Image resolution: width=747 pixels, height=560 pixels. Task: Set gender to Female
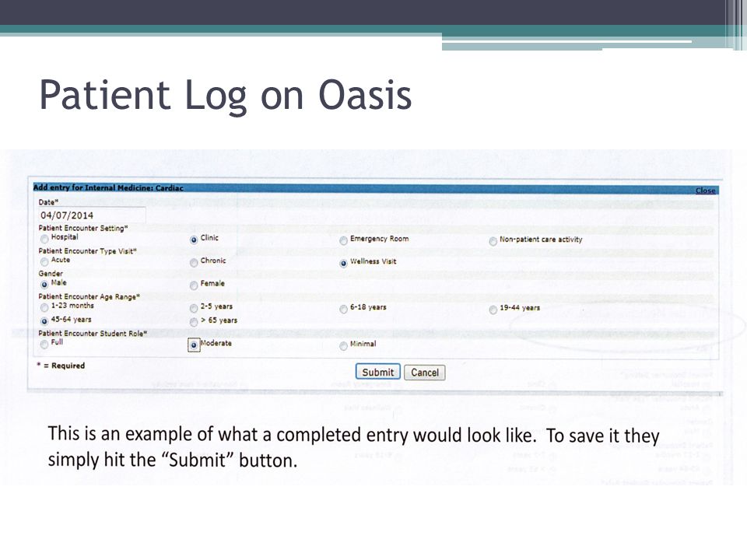[x=194, y=285]
